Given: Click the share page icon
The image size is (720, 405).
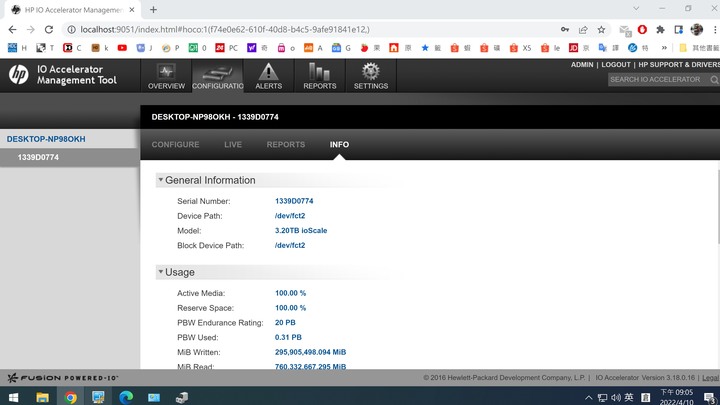Looking at the screenshot, I should tap(583, 29).
